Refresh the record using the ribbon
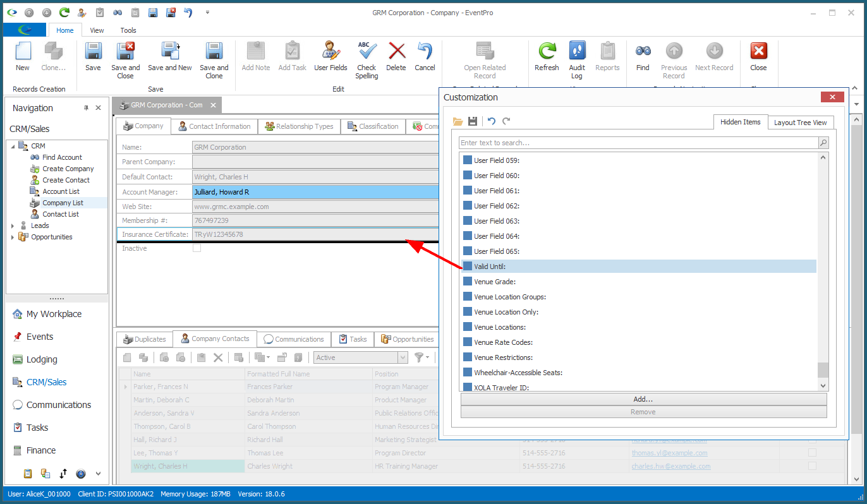Viewport: 867px width, 504px height. click(547, 57)
